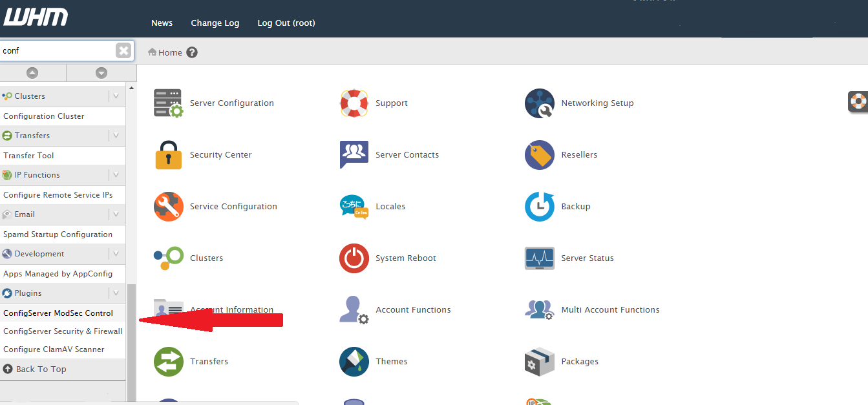868x405 pixels.
Task: Open the Resellers tag icon
Action: 540,155
